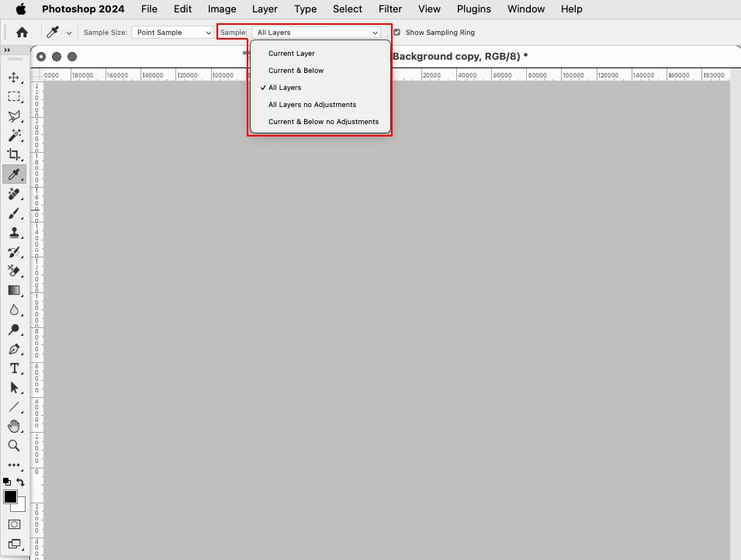Select the History Brush tool
Image resolution: width=741 pixels, height=560 pixels.
coord(14,252)
